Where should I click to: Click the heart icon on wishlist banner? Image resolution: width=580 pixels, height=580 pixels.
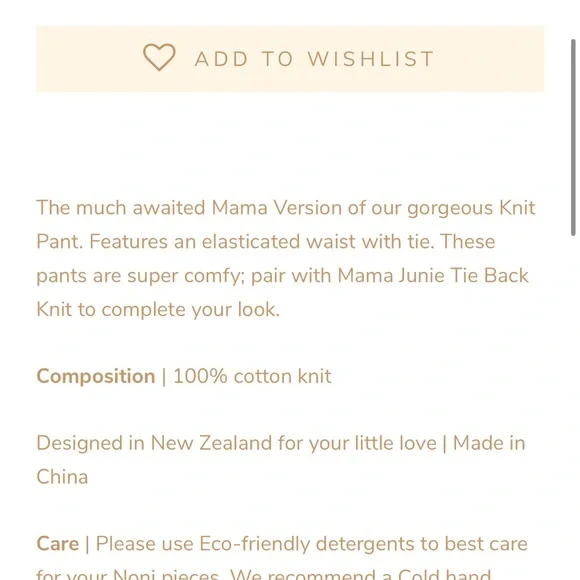tap(159, 57)
